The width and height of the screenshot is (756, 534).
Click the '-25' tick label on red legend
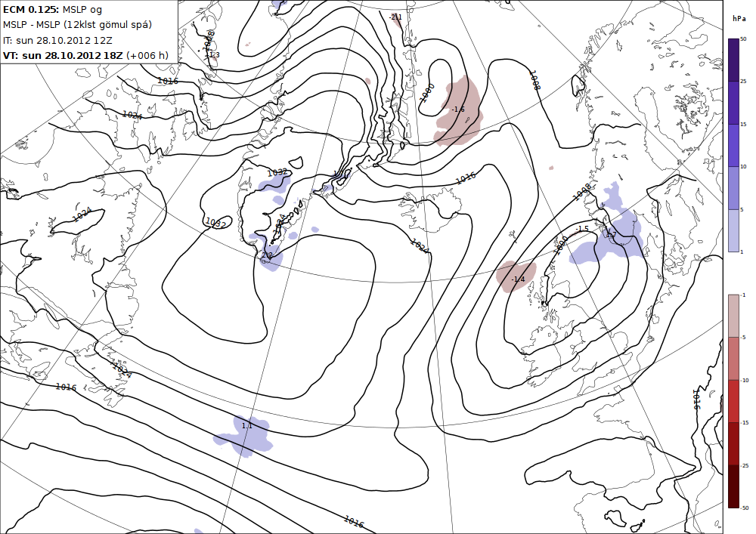click(745, 465)
